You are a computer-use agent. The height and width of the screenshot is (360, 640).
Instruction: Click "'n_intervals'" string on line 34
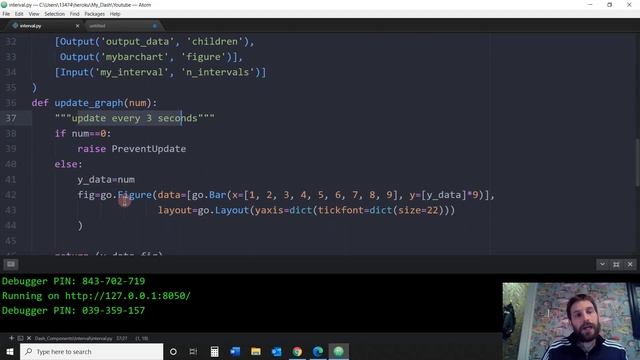(218, 72)
